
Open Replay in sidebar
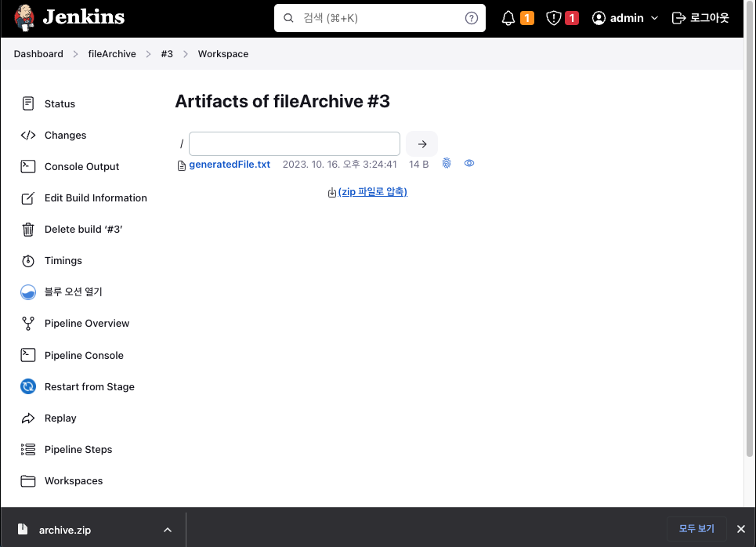[x=60, y=418]
